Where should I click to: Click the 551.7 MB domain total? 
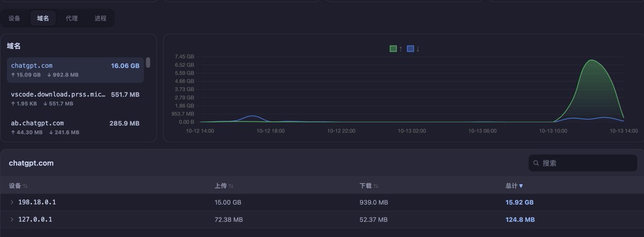tap(125, 94)
